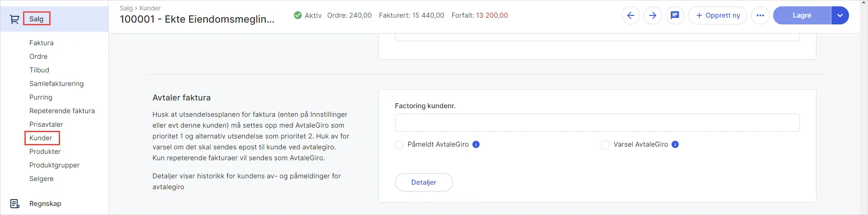
Task: Tick the Varsel AvtaleGiro checkbox
Action: coord(605,145)
